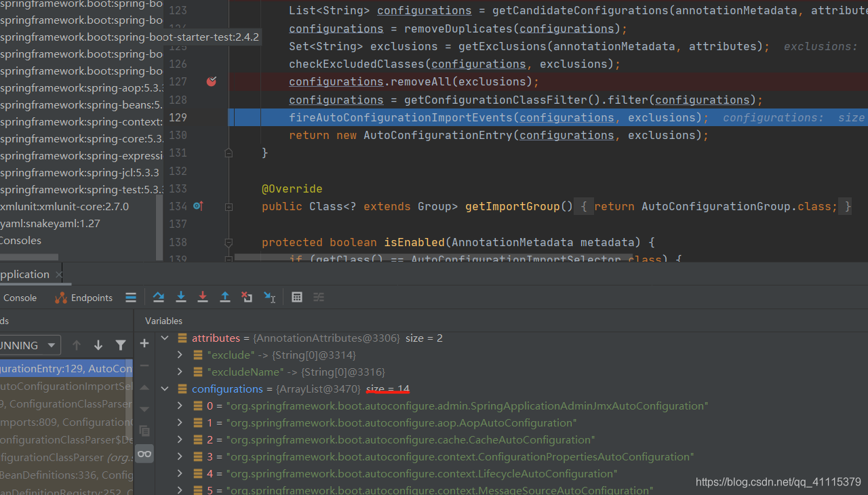Select the spring-aop:5.3.3 library
Image resolution: width=868 pixels, height=495 pixels.
point(81,87)
